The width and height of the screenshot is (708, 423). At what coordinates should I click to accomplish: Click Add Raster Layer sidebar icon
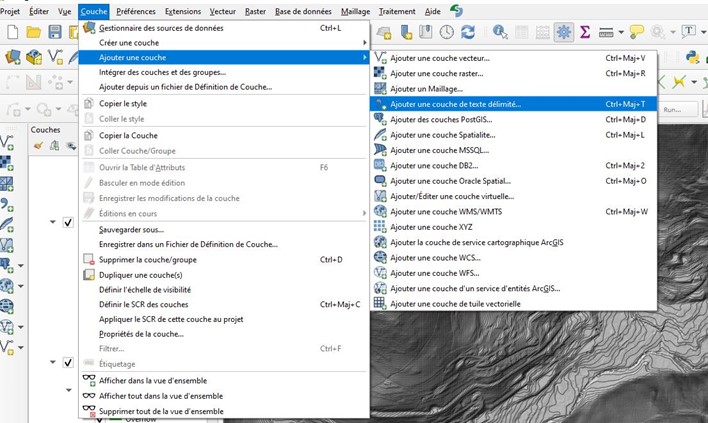[7, 163]
